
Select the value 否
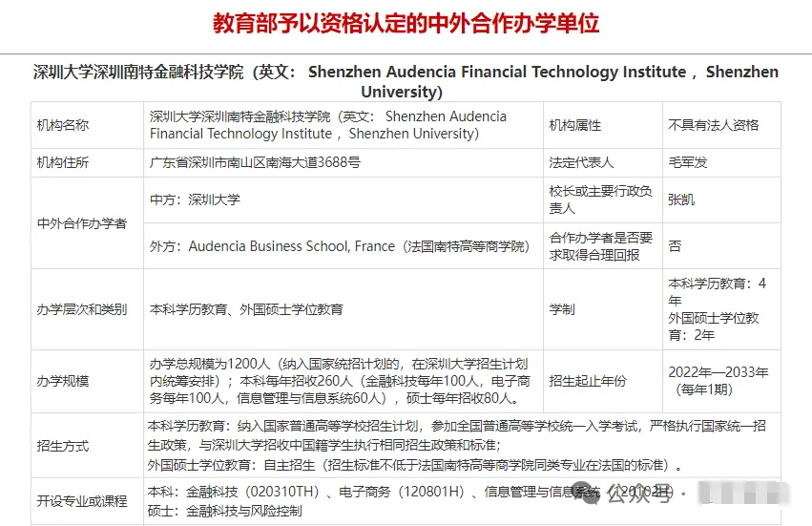pyautogui.click(x=675, y=246)
